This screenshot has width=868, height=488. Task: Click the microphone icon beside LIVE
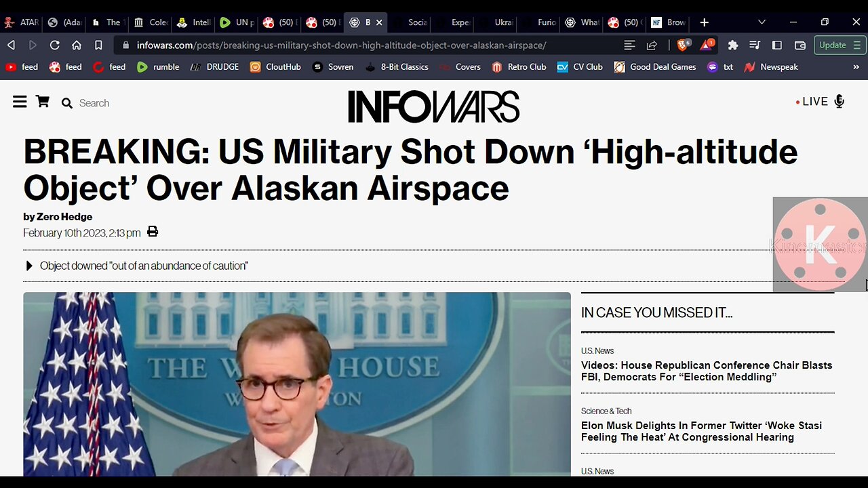(840, 102)
